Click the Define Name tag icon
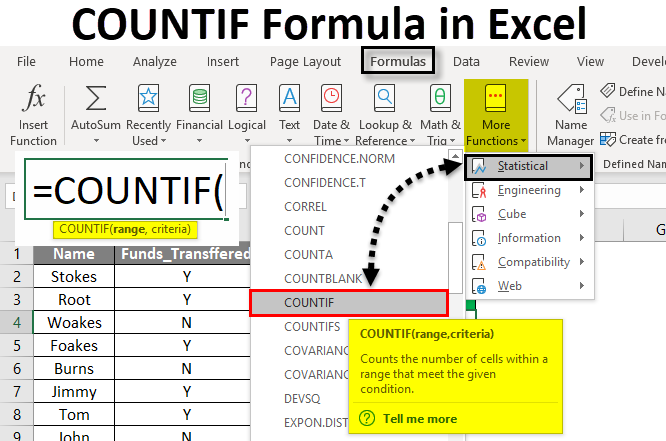 tap(608, 90)
